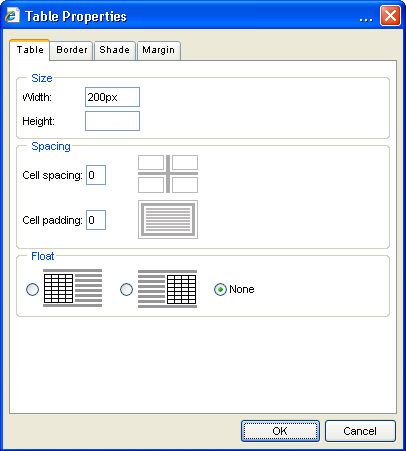Click the Internet Explorer title bar icon
The image size is (406, 451).
point(12,15)
